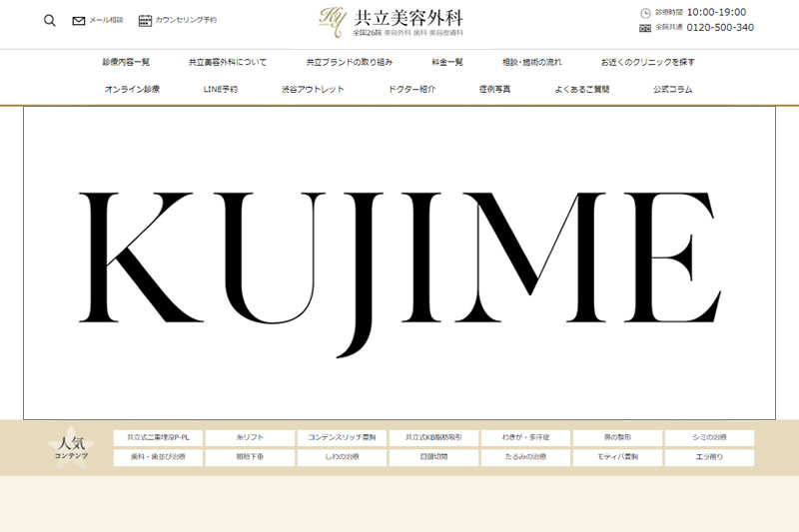The image size is (799, 532).
Task: Click the 共立美容外科 Ky logo
Action: (391, 22)
